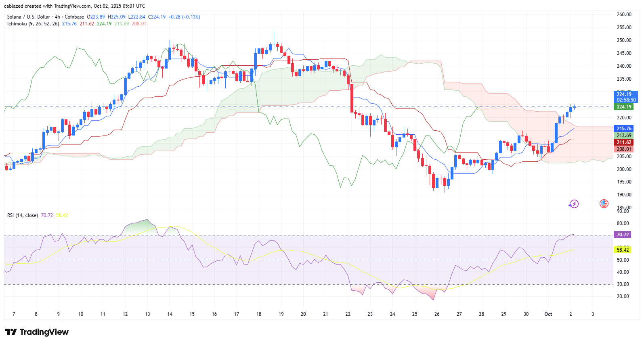This screenshot has height=344, width=644.
Task: Click the US flag economic event icon
Action: 604,204
